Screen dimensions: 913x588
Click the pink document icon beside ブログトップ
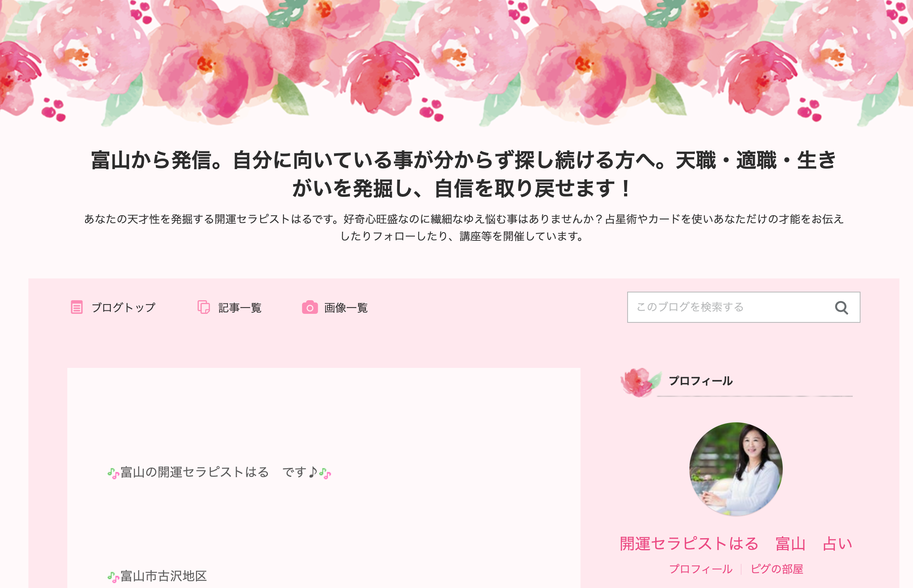pos(77,307)
